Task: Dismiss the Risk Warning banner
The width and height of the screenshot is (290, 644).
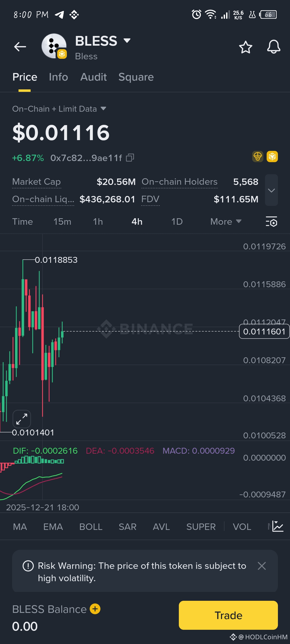Action: [x=262, y=566]
